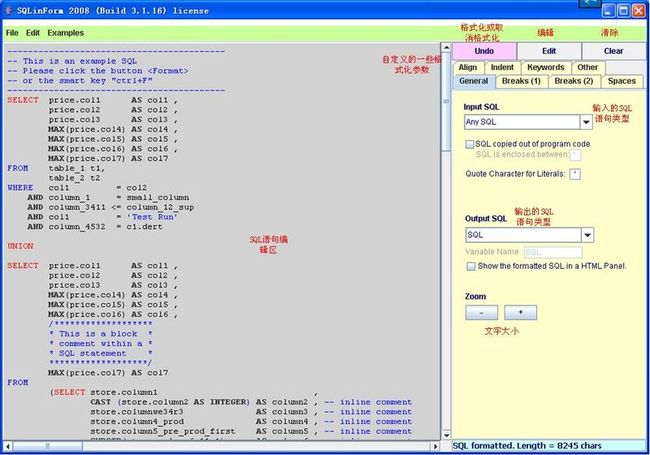Click the horizontal scrollbar right arrow
This screenshot has width=650, height=455.
tap(435, 446)
